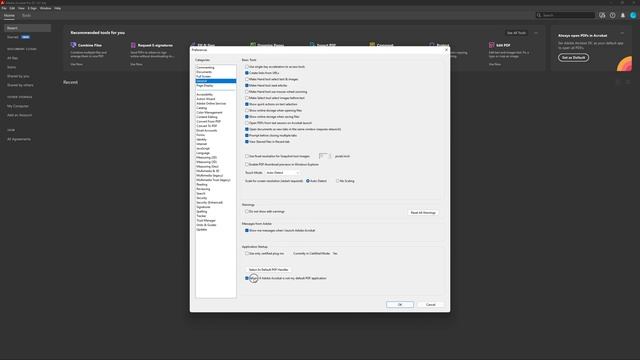Toggle Show quick actions on text selection
The height and width of the screenshot is (360, 640).
[x=247, y=104]
